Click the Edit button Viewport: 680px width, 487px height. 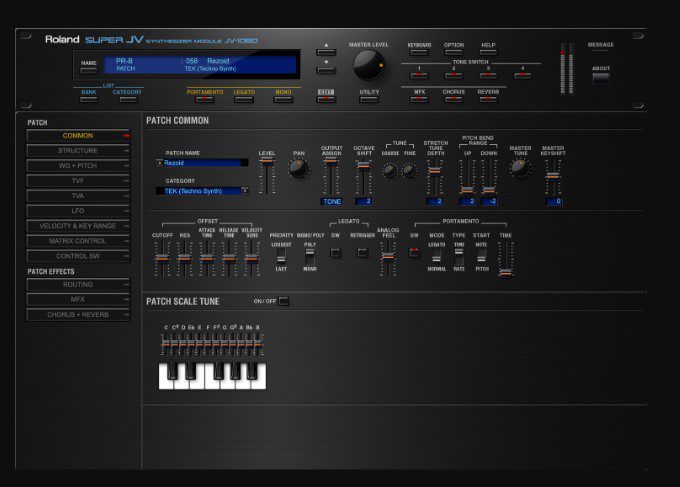[x=326, y=99]
